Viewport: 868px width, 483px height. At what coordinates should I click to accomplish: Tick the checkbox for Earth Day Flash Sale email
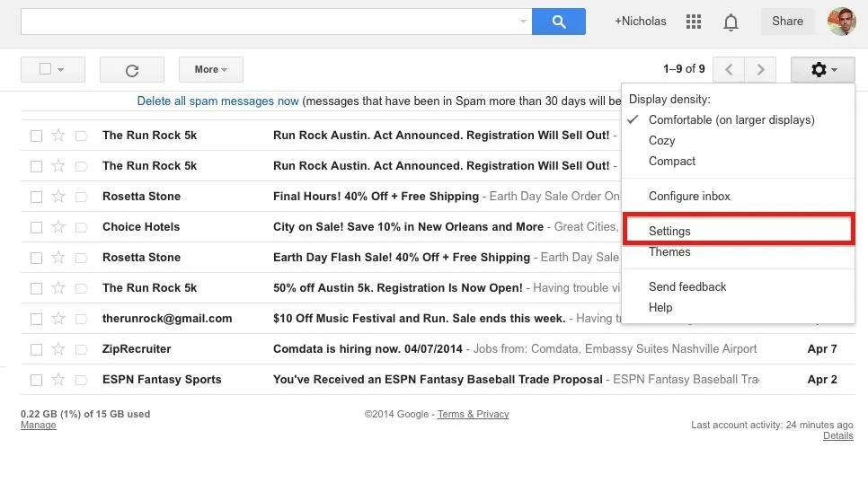[37, 258]
